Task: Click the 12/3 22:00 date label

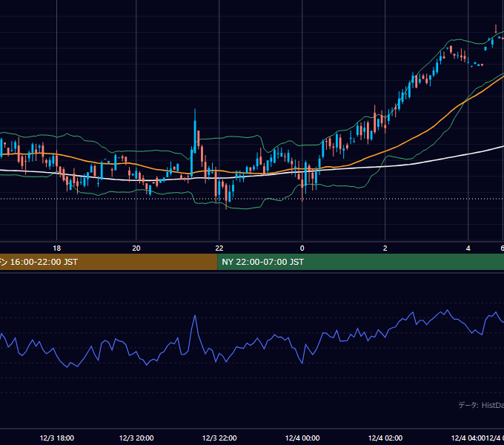Action: pyautogui.click(x=219, y=438)
